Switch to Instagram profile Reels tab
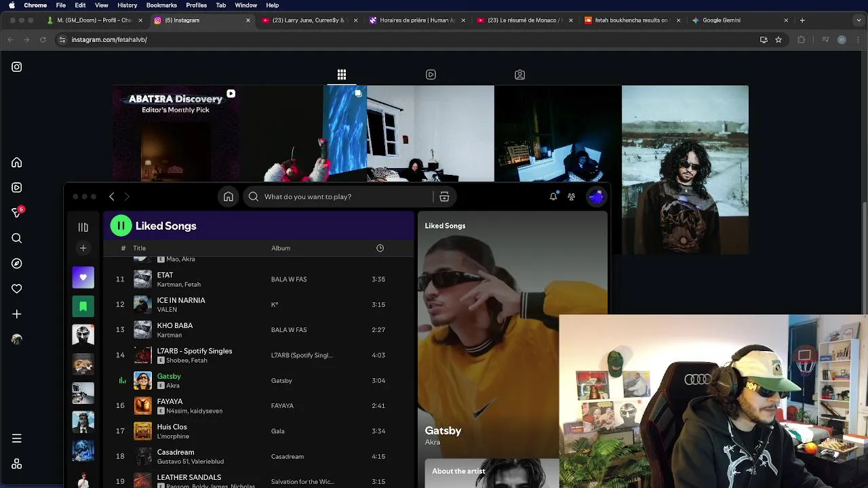 [x=431, y=75]
